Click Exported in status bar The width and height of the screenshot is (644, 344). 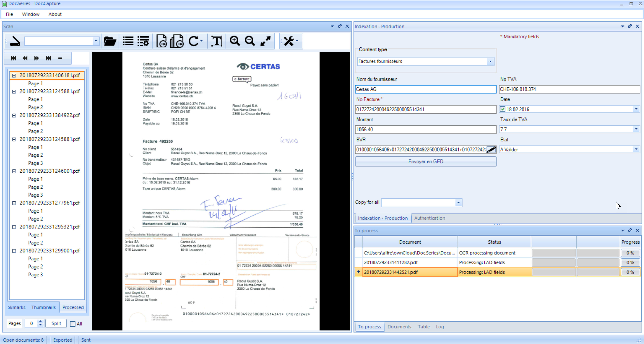pos(63,340)
